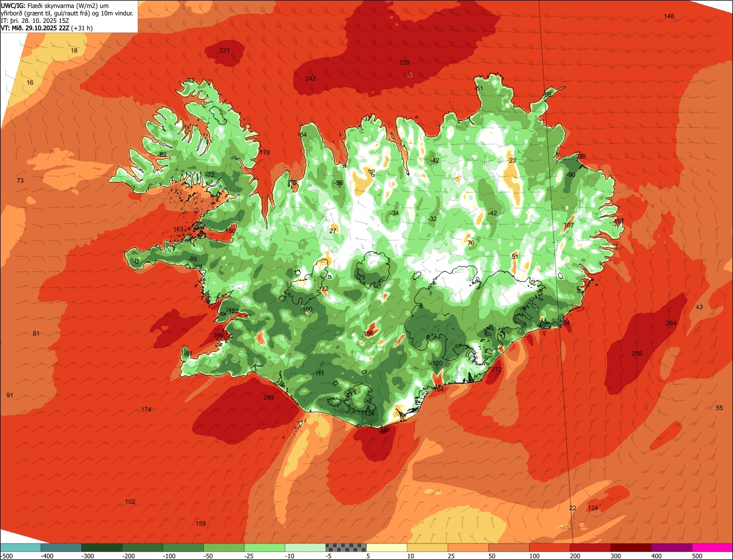This screenshot has width=733, height=560.
Task: Select the value 242 north of Iceland
Action: pos(310,78)
